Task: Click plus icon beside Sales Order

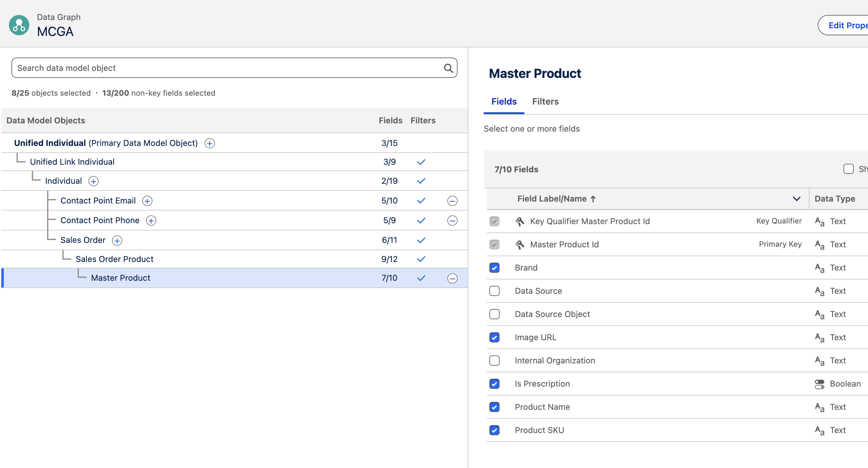Action: tap(117, 240)
